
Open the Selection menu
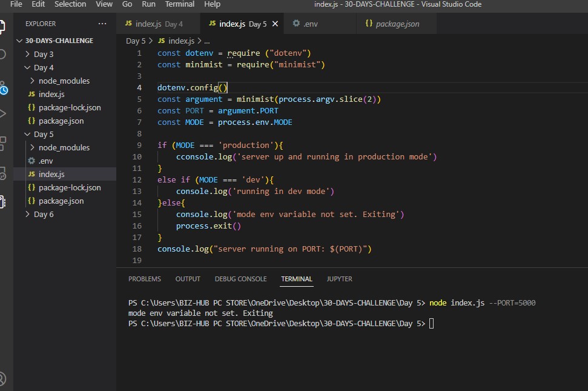[70, 4]
